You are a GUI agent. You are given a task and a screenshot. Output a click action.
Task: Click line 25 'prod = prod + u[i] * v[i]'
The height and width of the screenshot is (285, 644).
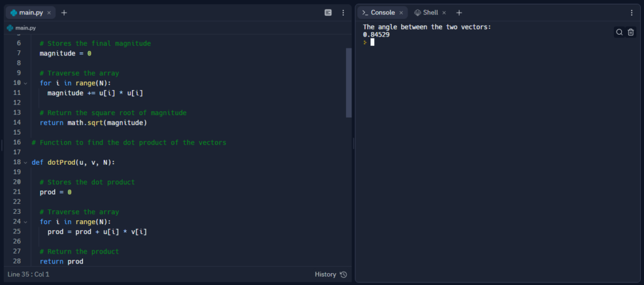coord(97,232)
